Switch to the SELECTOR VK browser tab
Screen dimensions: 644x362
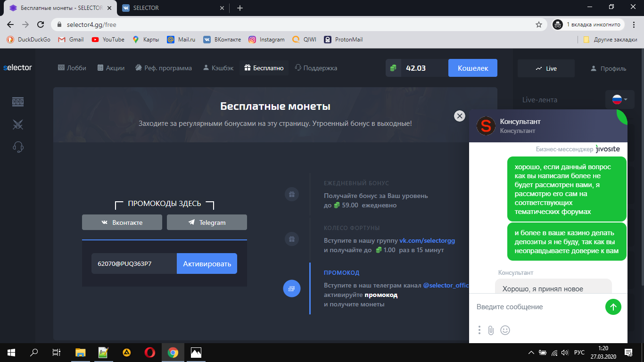point(173,8)
